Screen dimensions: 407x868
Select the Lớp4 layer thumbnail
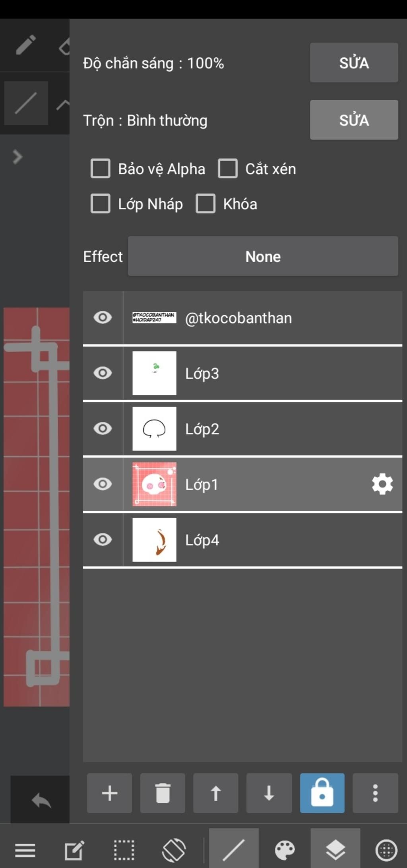pyautogui.click(x=154, y=540)
